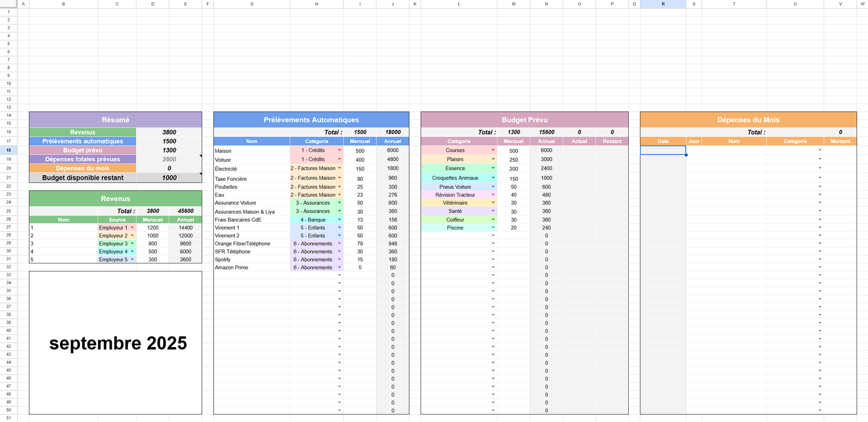Open the 4 - Banque category dropdown

tap(340, 219)
